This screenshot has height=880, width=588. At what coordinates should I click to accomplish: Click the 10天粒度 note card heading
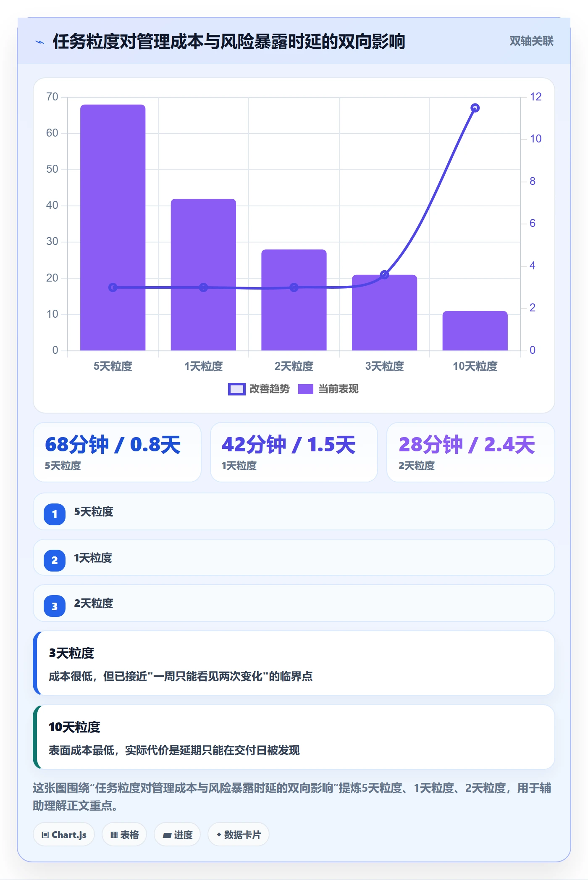tap(74, 727)
